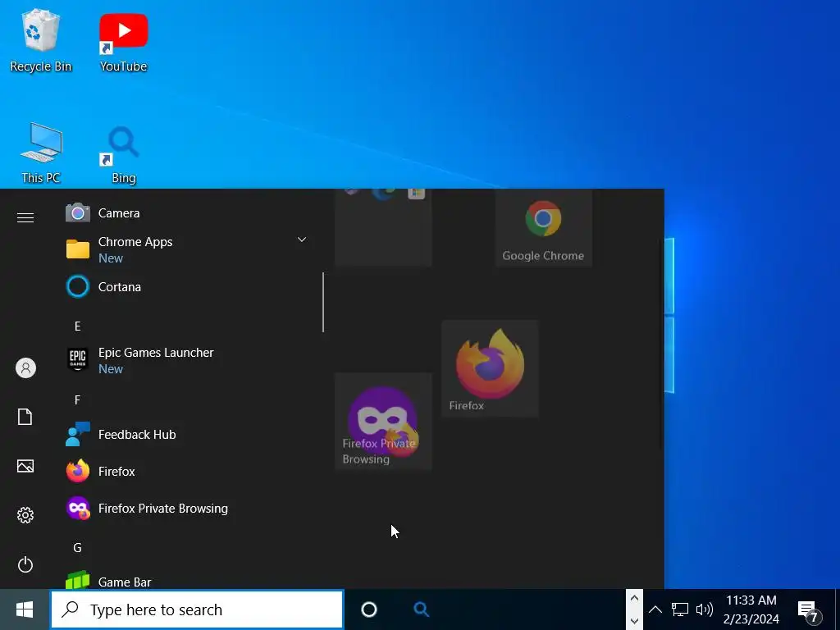
Task: Open the Camera app from the list
Action: [x=188, y=213]
